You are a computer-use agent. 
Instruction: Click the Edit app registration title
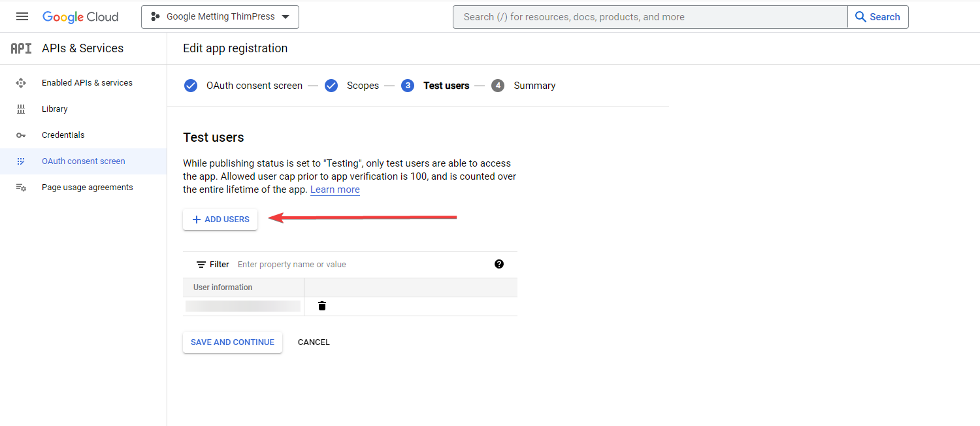[235, 48]
